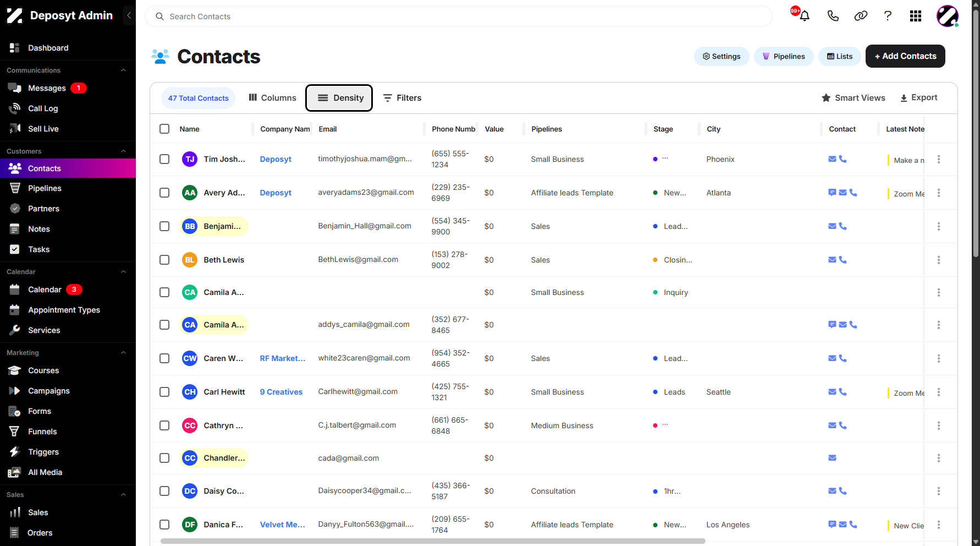Open row options for Camila with Small Business
The height and width of the screenshot is (546, 980).
939,292
